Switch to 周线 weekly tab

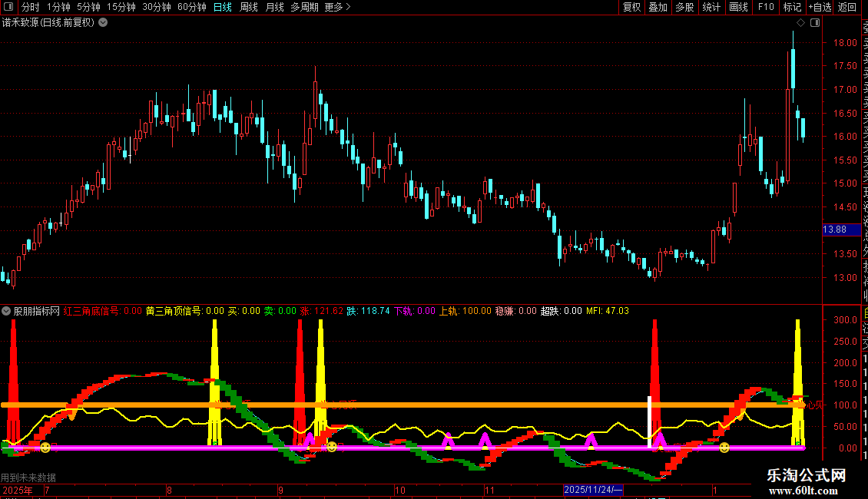(249, 7)
